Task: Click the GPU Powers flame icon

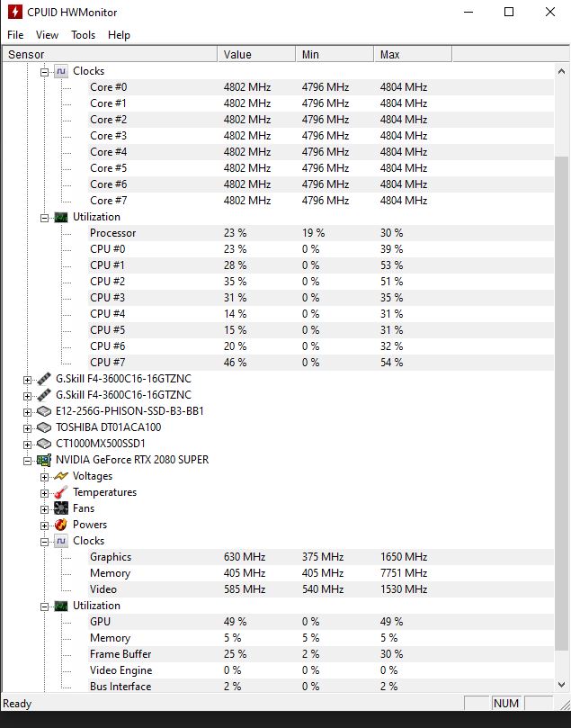Action: 61,525
